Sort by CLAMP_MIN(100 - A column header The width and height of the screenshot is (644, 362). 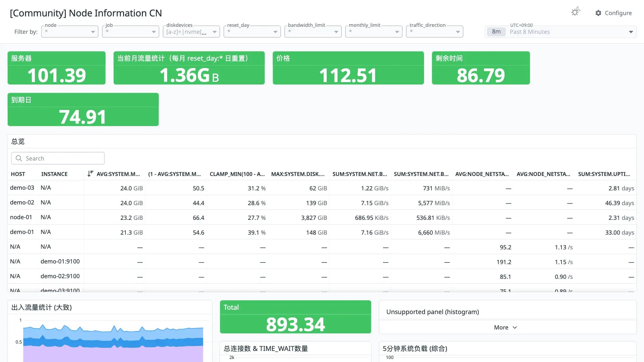point(237,174)
